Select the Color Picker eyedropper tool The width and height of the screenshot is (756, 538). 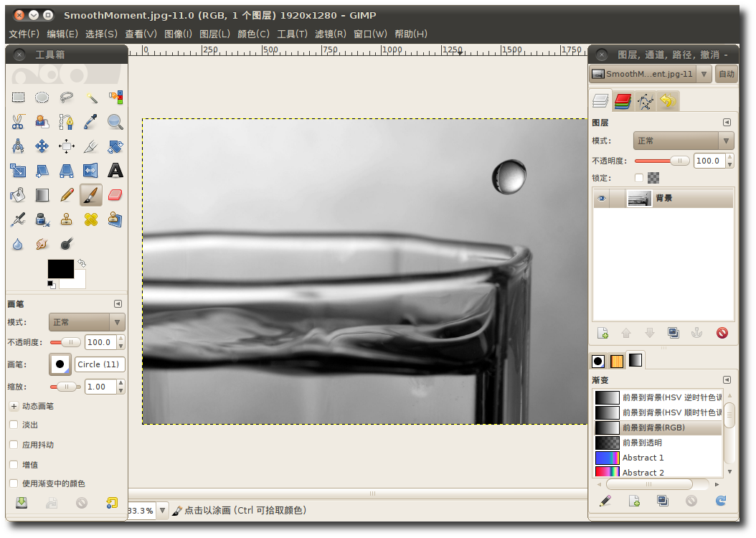[91, 122]
